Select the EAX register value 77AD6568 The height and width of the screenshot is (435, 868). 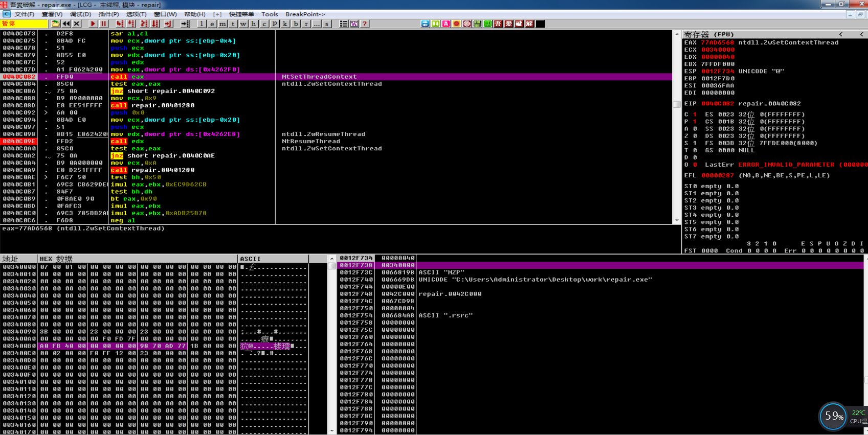click(717, 42)
